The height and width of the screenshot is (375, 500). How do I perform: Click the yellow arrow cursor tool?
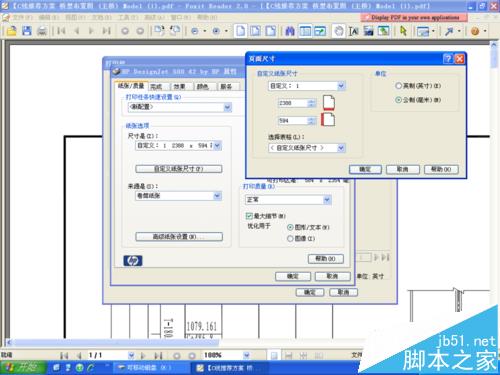point(403,31)
